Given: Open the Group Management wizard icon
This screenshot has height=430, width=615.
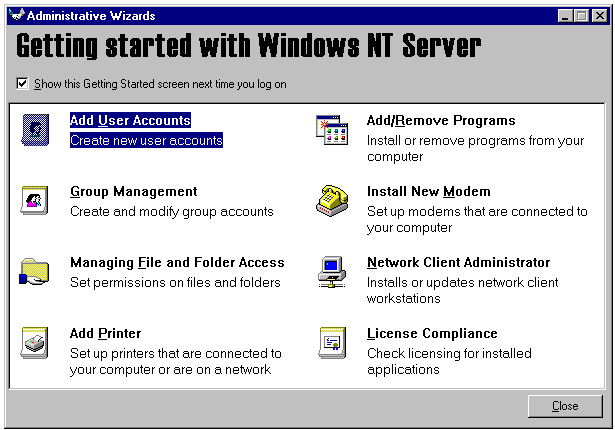Looking at the screenshot, I should (x=35, y=201).
